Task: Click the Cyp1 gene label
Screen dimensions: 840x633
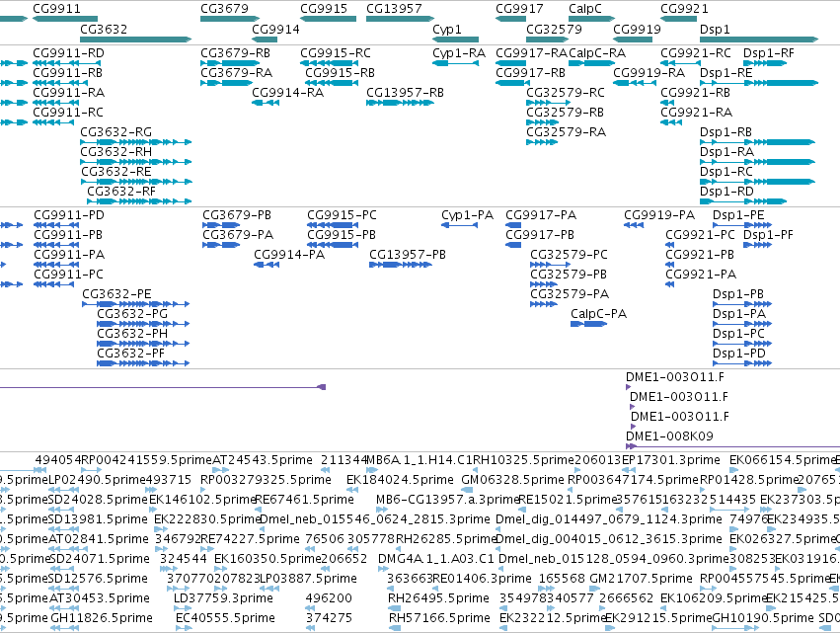Action: [x=447, y=29]
